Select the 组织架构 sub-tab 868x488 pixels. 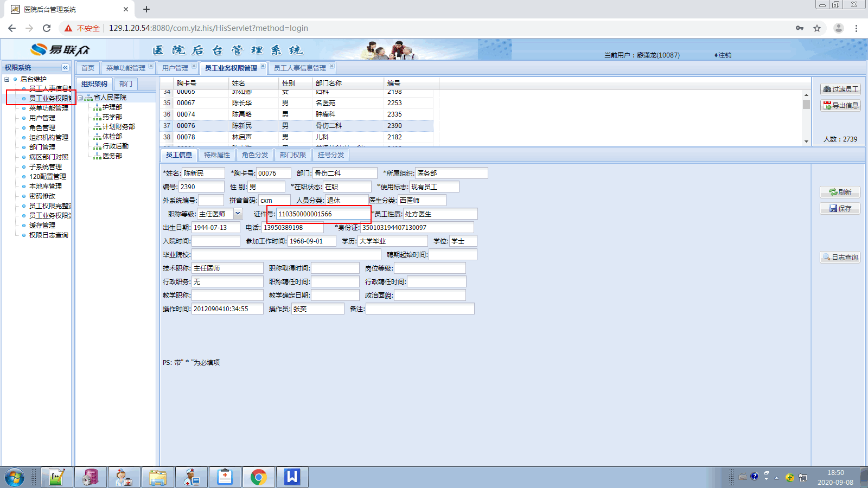pyautogui.click(x=94, y=84)
